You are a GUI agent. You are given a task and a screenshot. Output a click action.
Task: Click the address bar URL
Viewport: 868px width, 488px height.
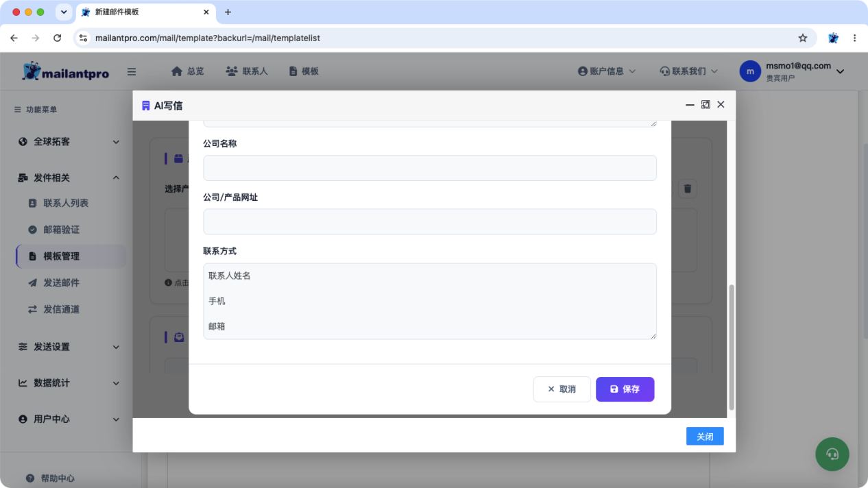[208, 38]
